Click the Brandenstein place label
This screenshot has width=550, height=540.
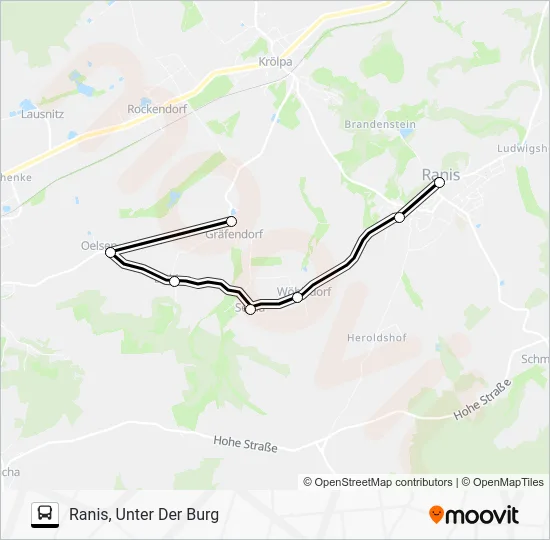pos(380,124)
